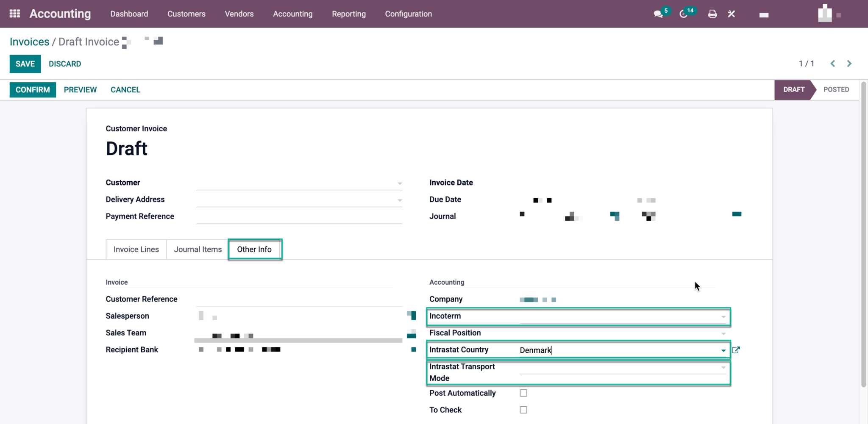Open Intrastat Country record via external link icon
The width and height of the screenshot is (868, 424).
click(x=736, y=350)
